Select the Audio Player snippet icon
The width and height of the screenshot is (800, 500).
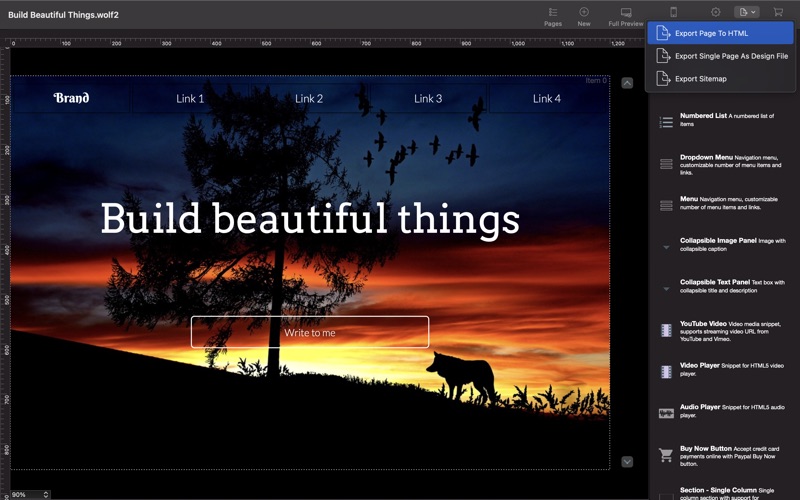[x=666, y=413]
